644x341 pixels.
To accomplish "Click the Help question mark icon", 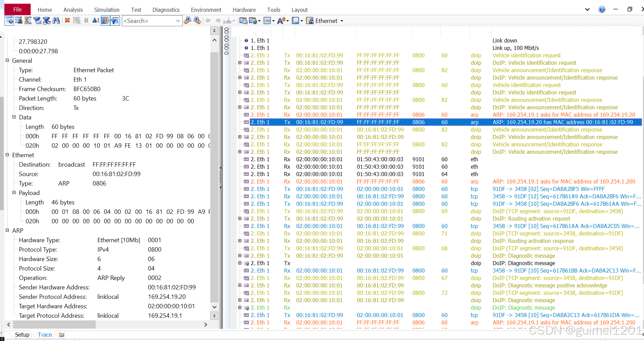I will point(602,9).
